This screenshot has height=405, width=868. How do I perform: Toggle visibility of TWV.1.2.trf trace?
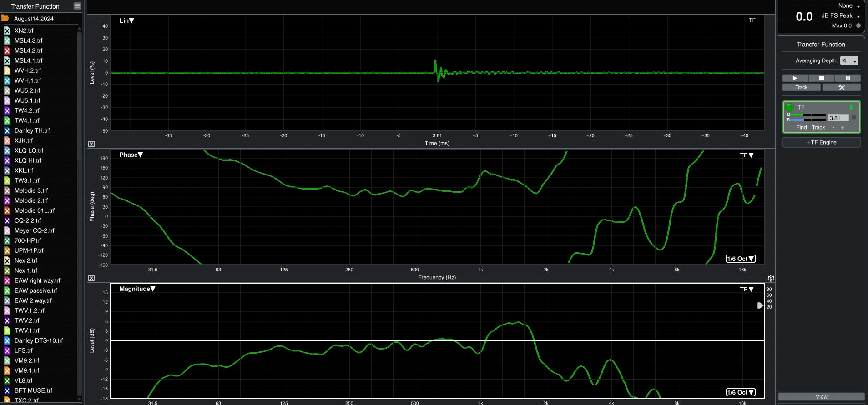[7, 310]
